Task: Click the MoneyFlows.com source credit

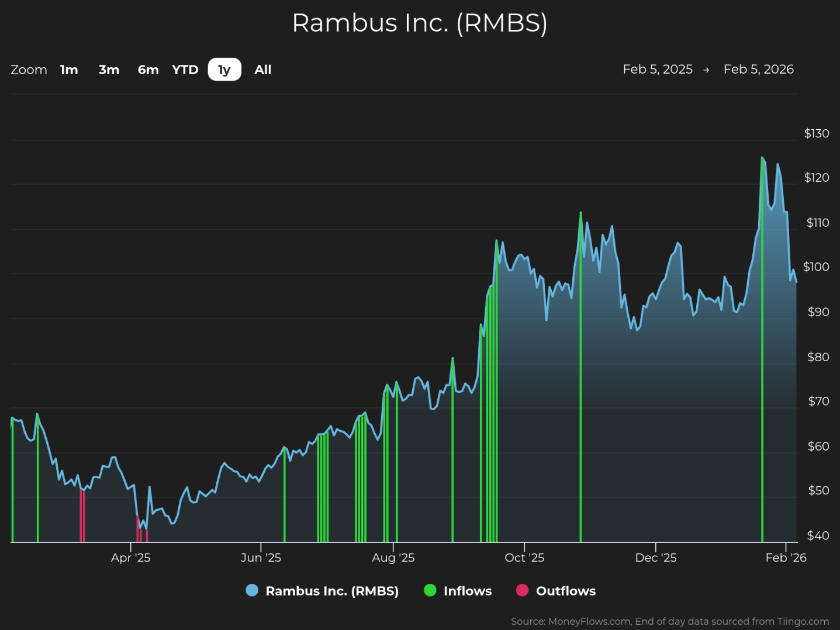Action: [670, 621]
